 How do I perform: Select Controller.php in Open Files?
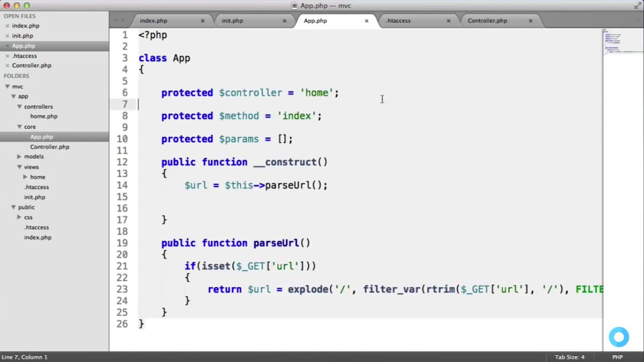(32, 66)
